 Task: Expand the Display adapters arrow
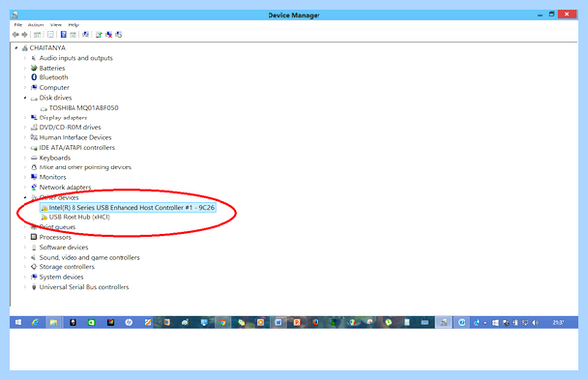pos(25,118)
